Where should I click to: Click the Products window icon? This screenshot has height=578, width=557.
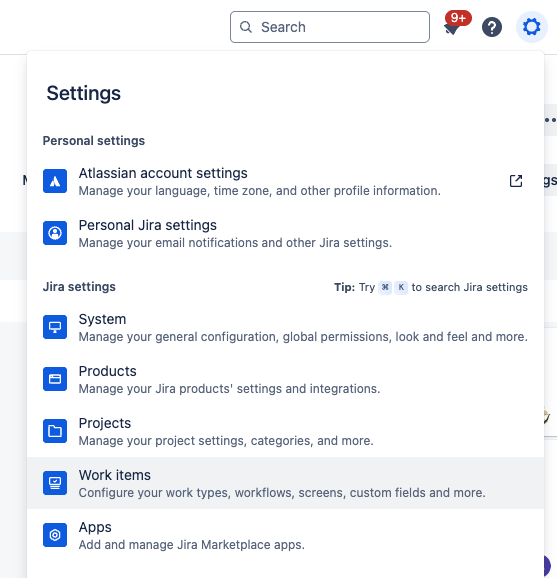click(x=55, y=379)
